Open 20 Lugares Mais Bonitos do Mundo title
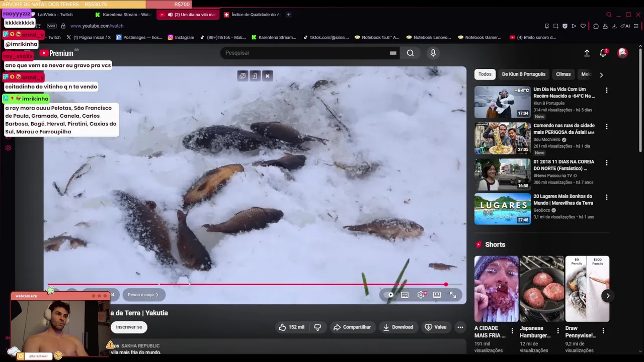The height and width of the screenshot is (362, 644). point(563,200)
